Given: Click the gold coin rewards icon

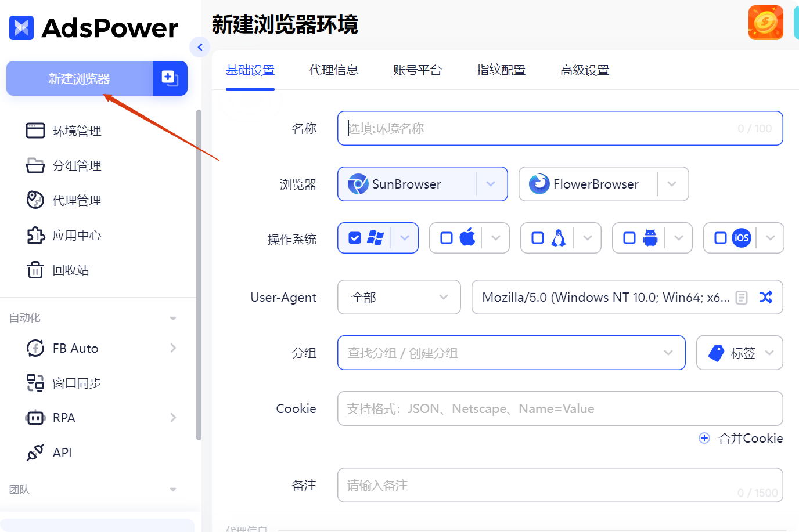Looking at the screenshot, I should pos(766,23).
